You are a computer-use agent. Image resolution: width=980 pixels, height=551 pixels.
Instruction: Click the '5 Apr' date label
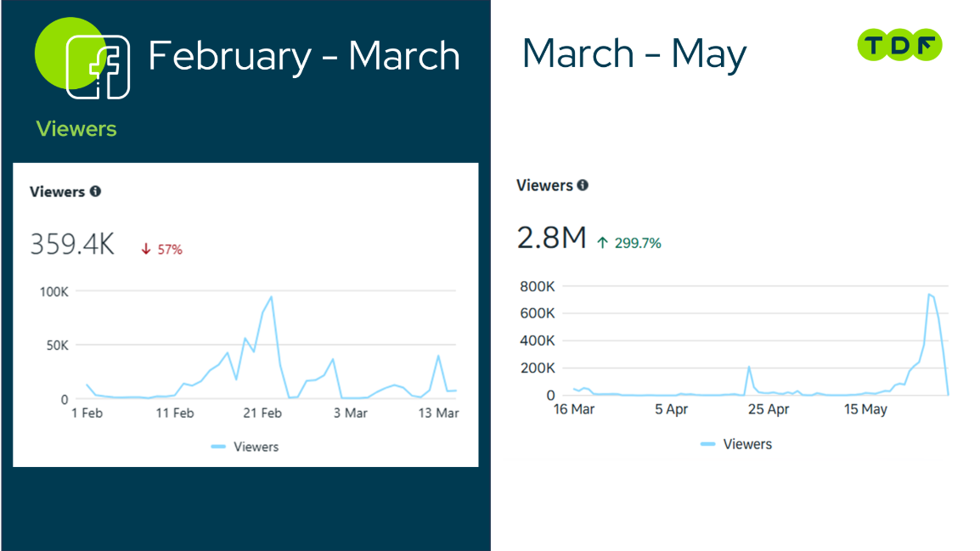671,409
